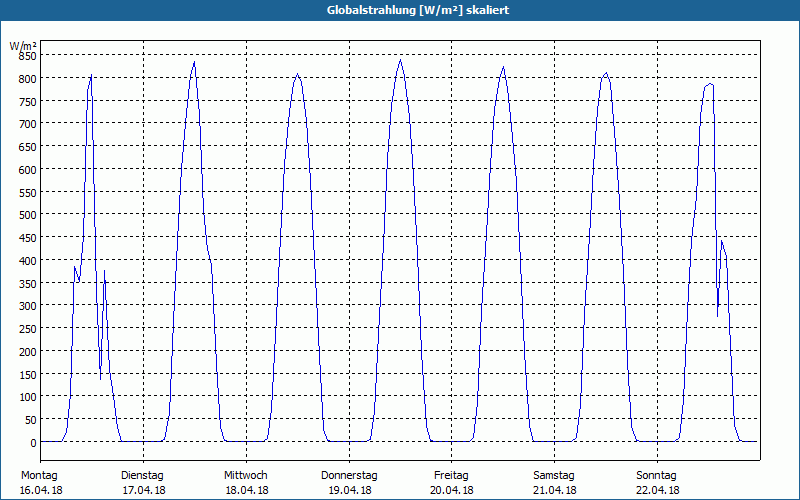Click the 700 axis value
800x500 pixels.
point(27,124)
